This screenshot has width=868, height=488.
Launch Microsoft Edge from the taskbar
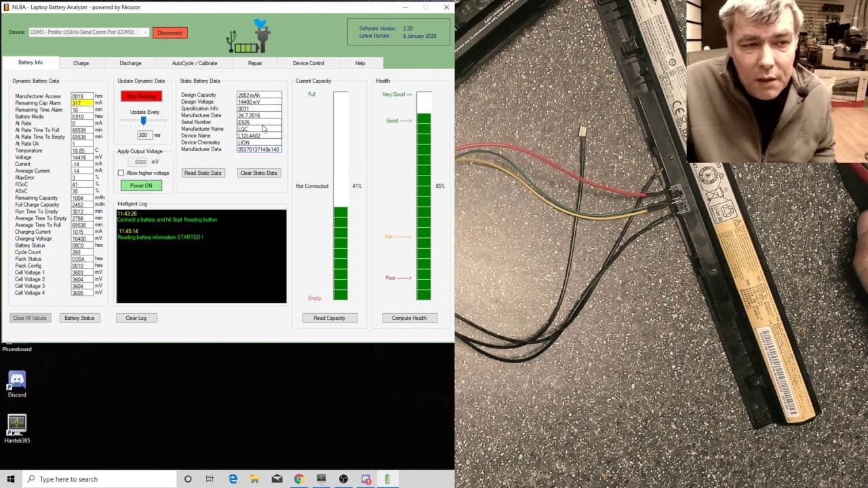[x=233, y=479]
